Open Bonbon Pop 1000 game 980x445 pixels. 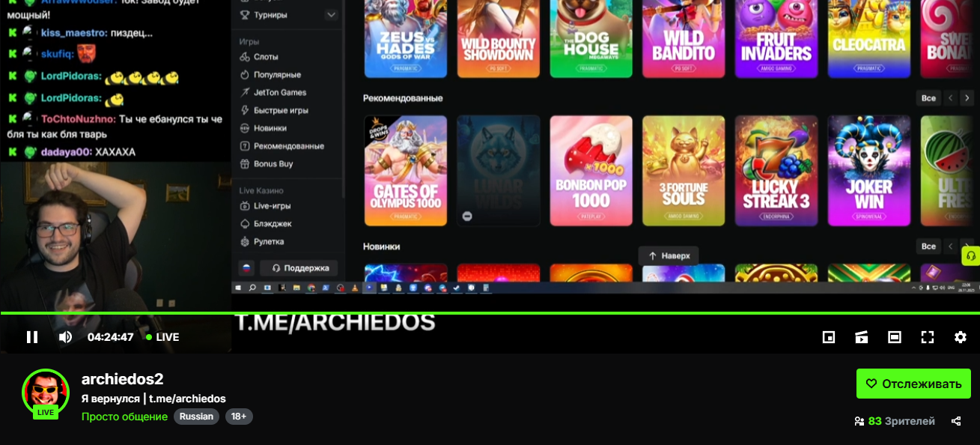tap(591, 171)
